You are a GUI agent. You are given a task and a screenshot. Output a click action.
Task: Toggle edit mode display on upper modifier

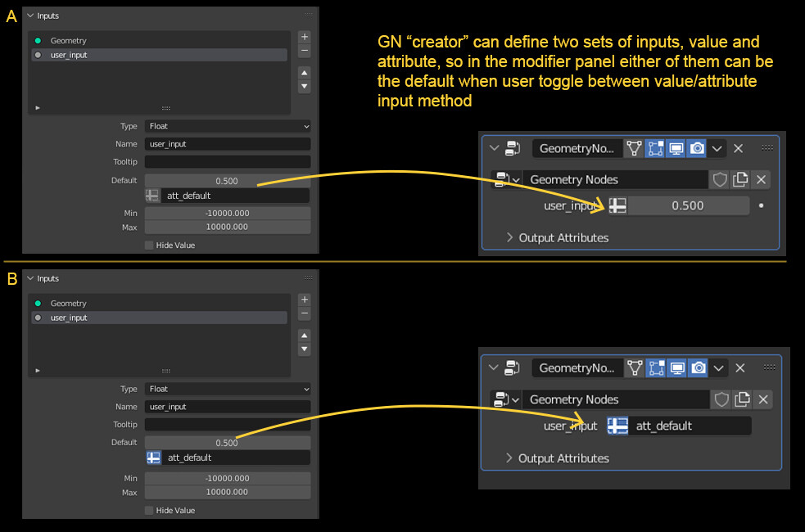coord(655,149)
